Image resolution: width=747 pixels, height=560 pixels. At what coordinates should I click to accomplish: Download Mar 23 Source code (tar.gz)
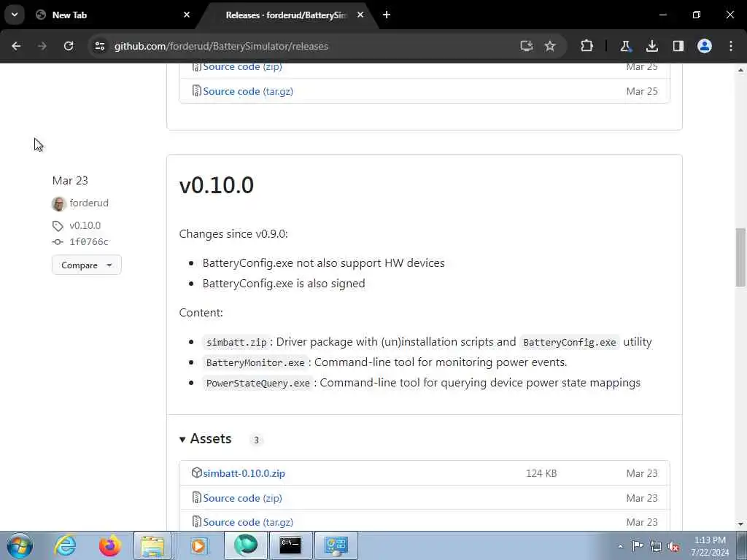[248, 522]
